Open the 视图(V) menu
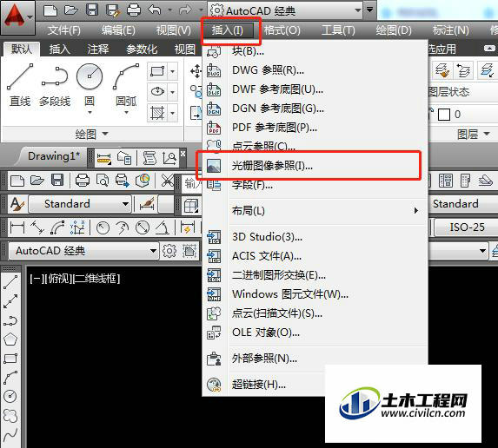The height and width of the screenshot is (448, 498). pos(174,30)
